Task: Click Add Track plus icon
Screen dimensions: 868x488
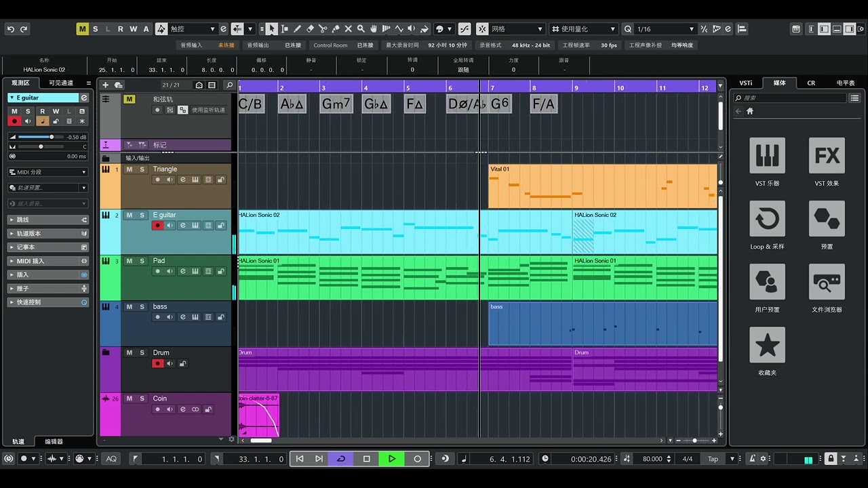Action: point(105,85)
